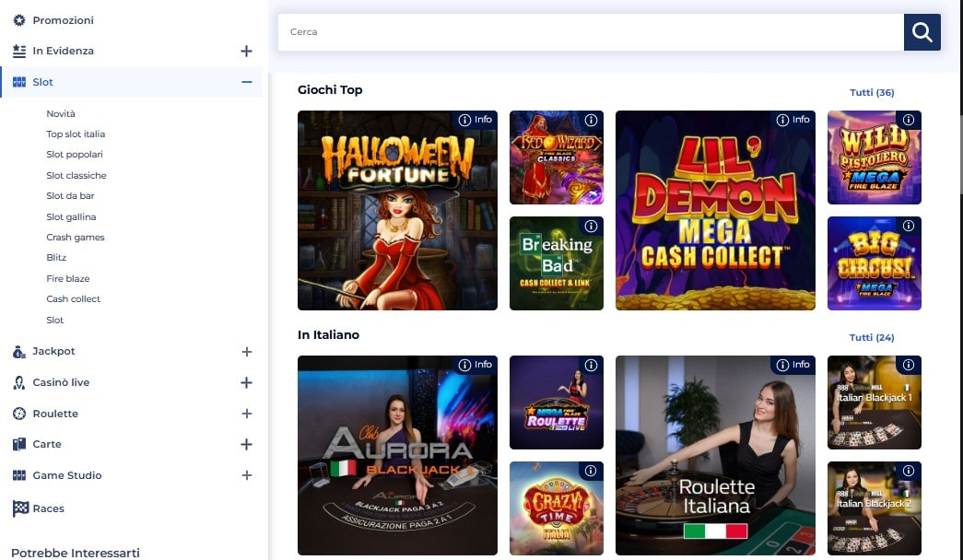Click the Cerca search field
The width and height of the screenshot is (963, 560).
[591, 32]
